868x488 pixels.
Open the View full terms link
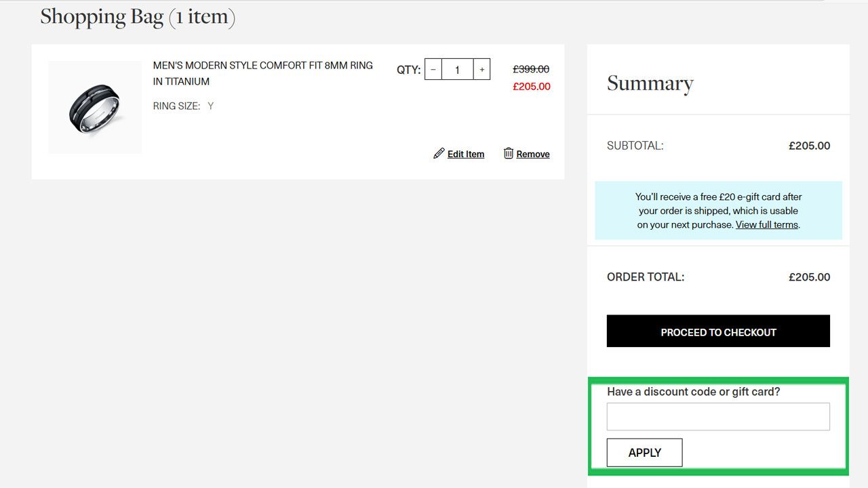click(767, 224)
